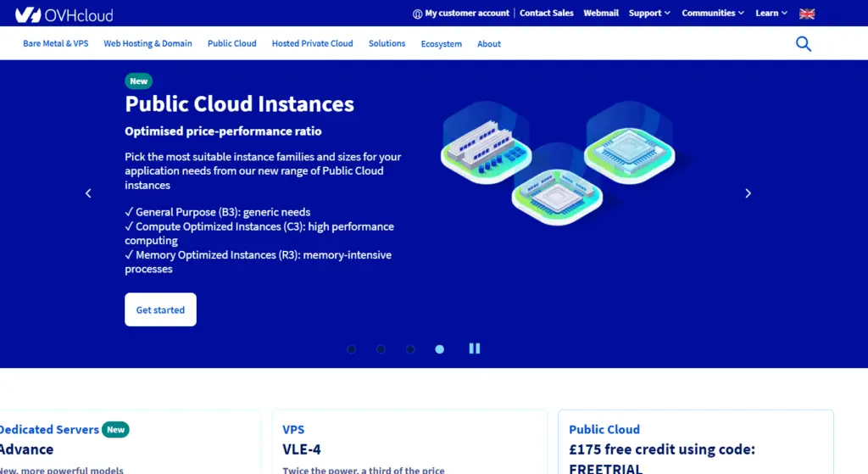Open Web Hosting & Domain menu
The width and height of the screenshot is (868, 474).
tap(147, 43)
